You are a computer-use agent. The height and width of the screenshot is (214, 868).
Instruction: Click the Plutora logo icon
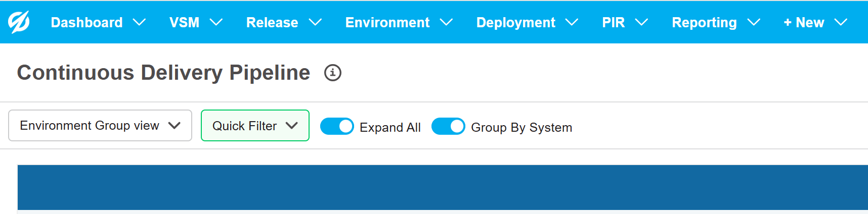coord(19,22)
